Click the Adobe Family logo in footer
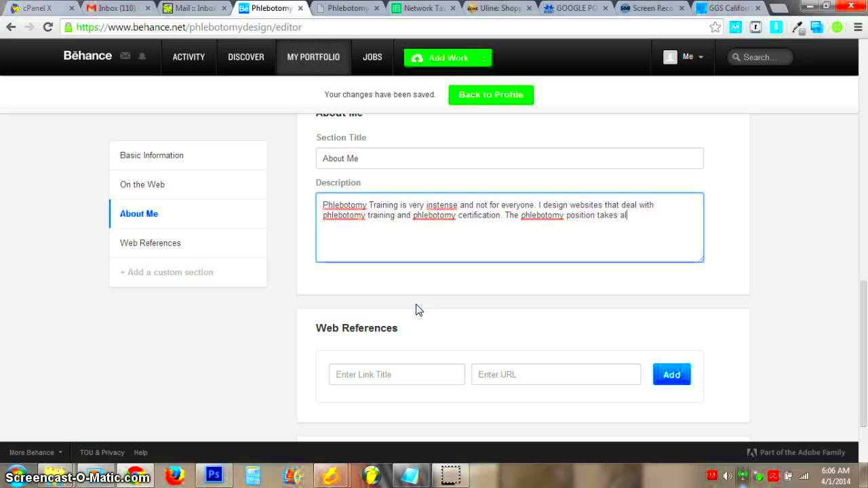868x488 pixels. click(752, 452)
